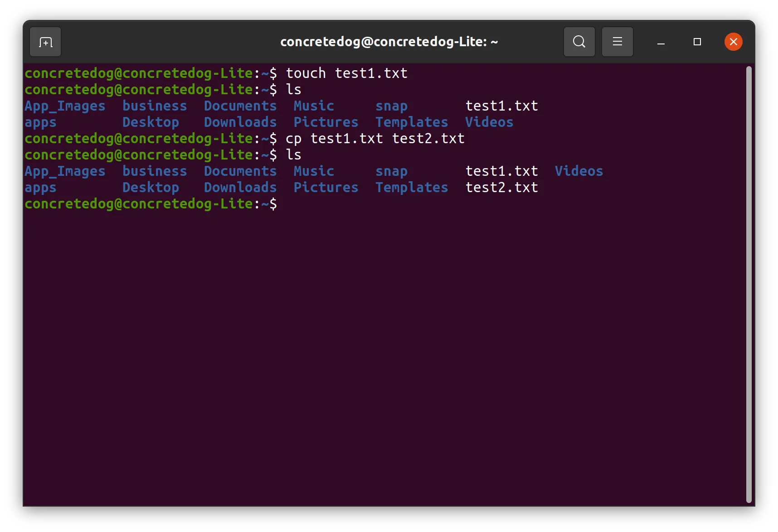Click Desktop in the second listing

point(151,188)
